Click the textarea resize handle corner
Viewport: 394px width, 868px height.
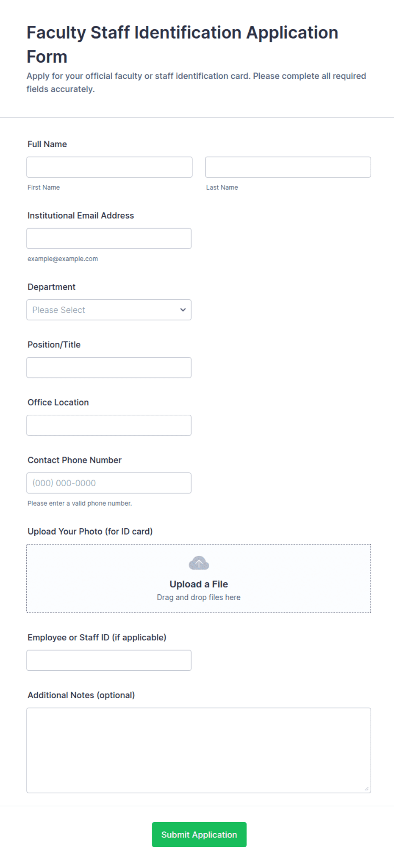pos(366,788)
